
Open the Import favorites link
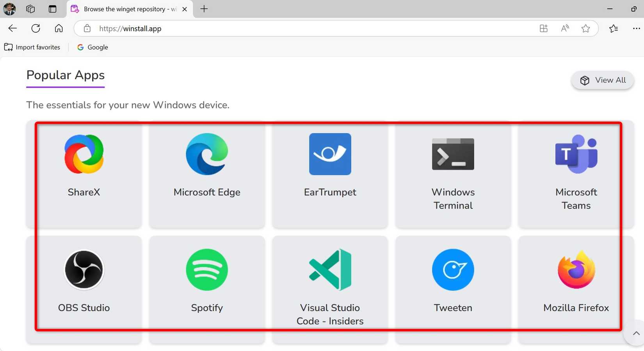point(32,47)
